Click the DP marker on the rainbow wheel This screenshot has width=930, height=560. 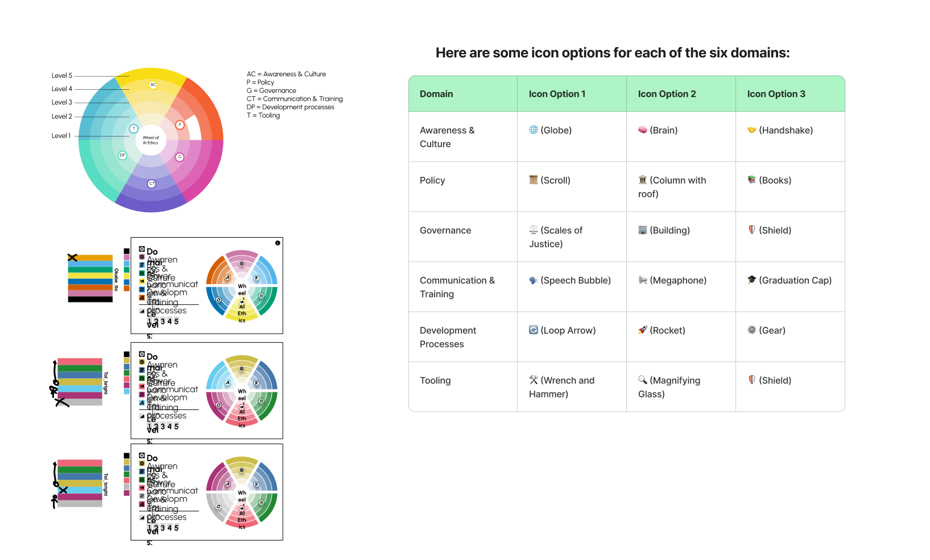click(x=122, y=155)
